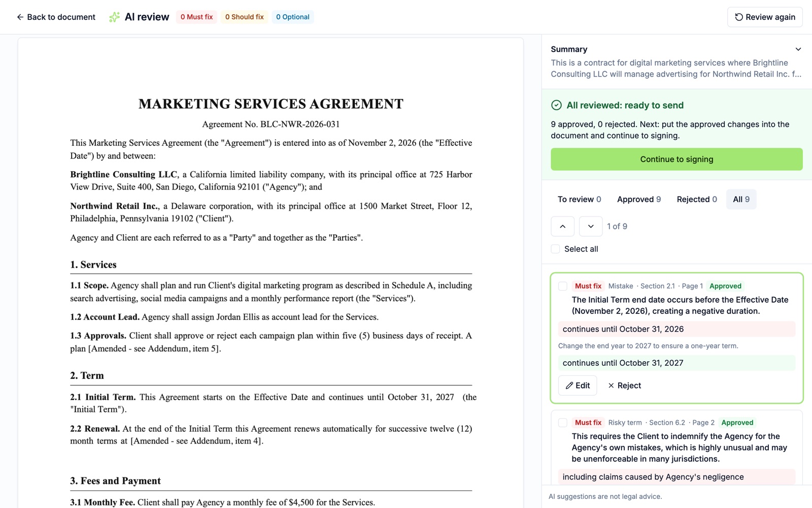Click the '3. Fees and Payment' heading
The image size is (812, 508).
point(115,481)
